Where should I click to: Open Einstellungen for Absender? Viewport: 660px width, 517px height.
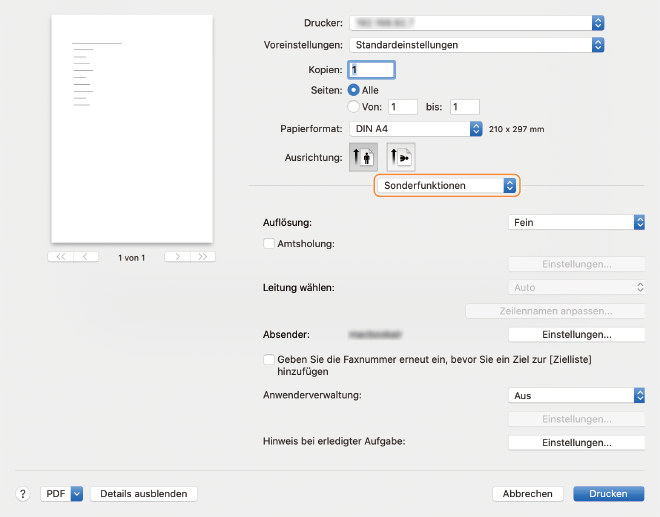coord(576,334)
